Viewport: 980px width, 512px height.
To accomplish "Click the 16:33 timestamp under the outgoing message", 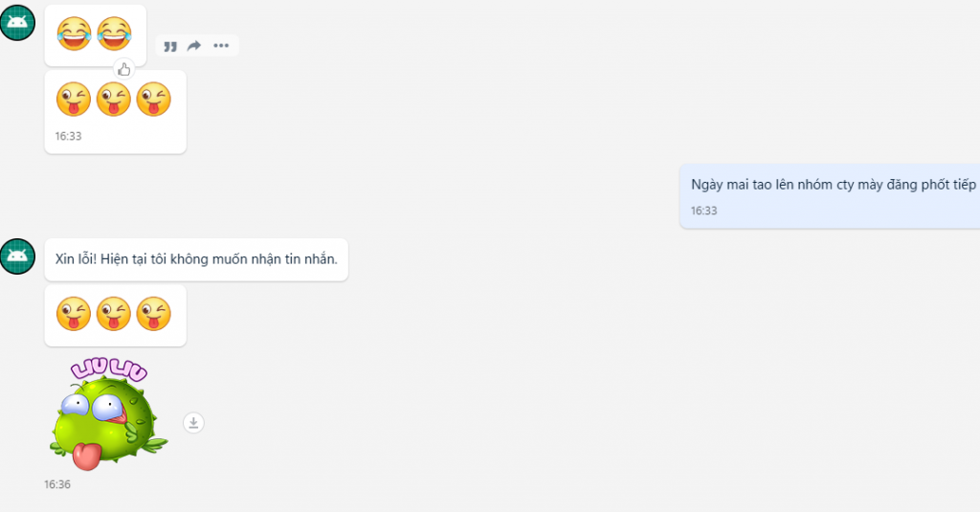I will (703, 211).
